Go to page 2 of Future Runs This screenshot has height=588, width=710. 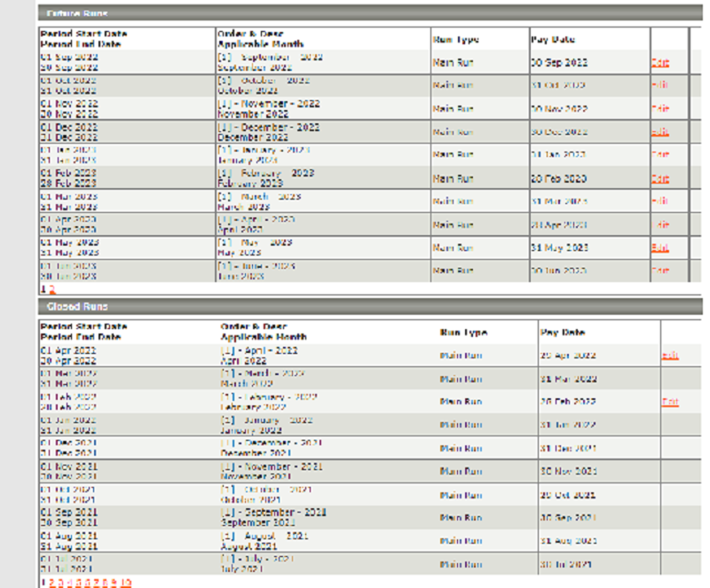tap(52, 289)
